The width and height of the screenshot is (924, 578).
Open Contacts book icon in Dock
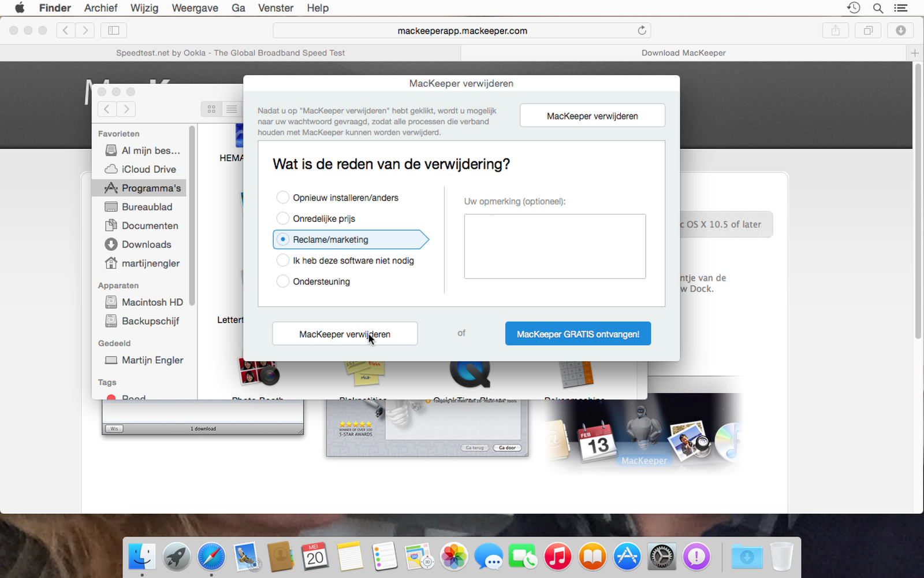point(281,557)
